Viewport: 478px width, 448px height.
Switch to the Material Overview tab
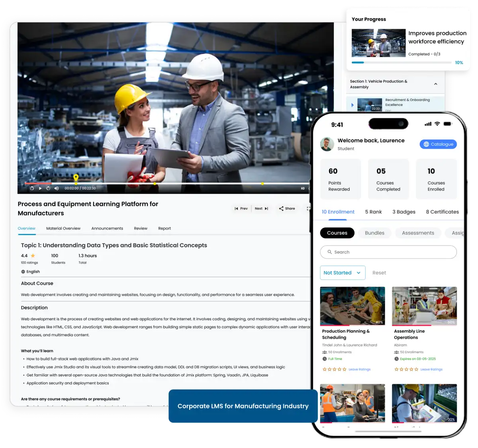pyautogui.click(x=63, y=228)
